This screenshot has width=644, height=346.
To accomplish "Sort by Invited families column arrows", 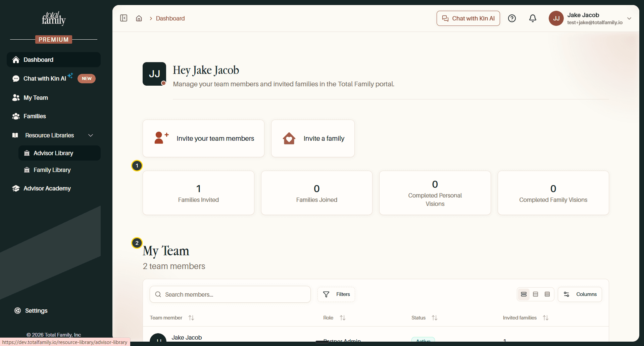I will coord(546,318).
